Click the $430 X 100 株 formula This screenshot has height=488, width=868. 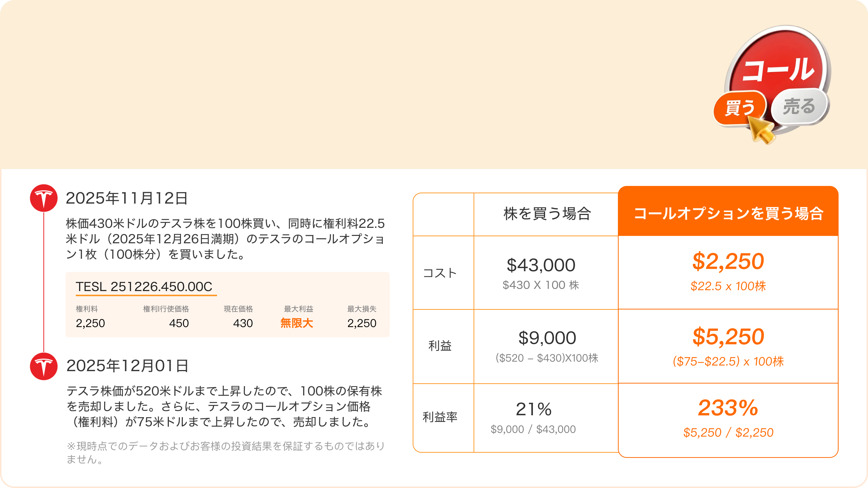pos(541,285)
